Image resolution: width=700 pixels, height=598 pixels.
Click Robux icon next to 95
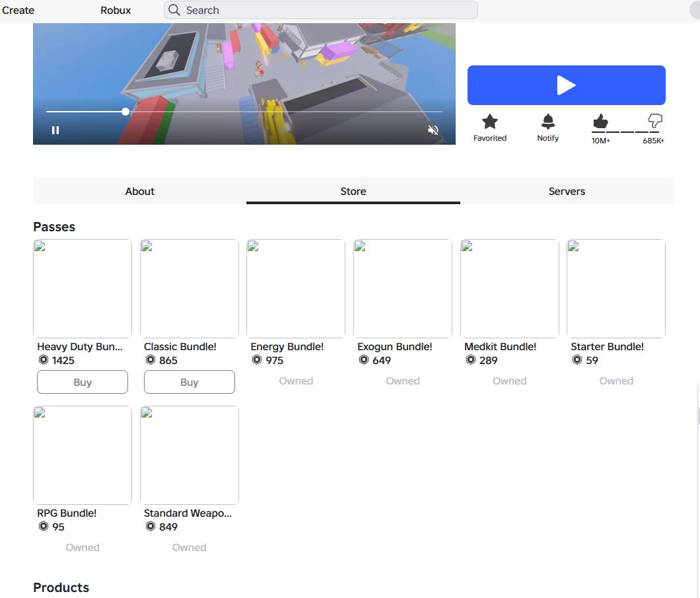(x=44, y=526)
